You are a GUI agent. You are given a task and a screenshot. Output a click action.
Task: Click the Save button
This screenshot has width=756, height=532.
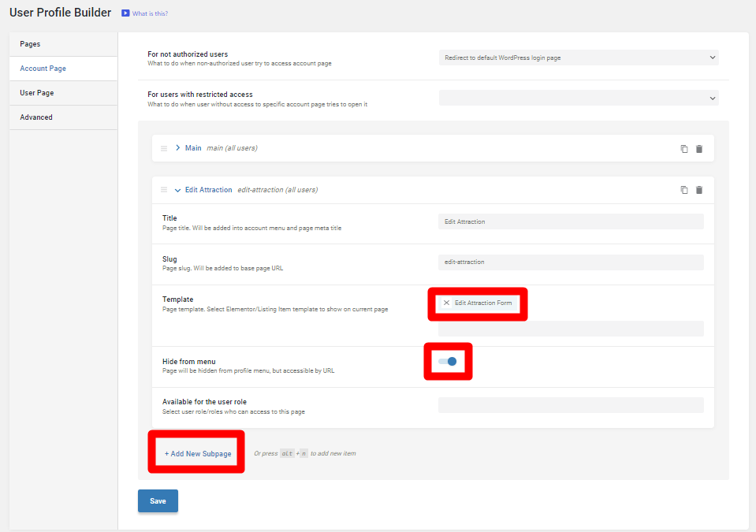point(158,501)
